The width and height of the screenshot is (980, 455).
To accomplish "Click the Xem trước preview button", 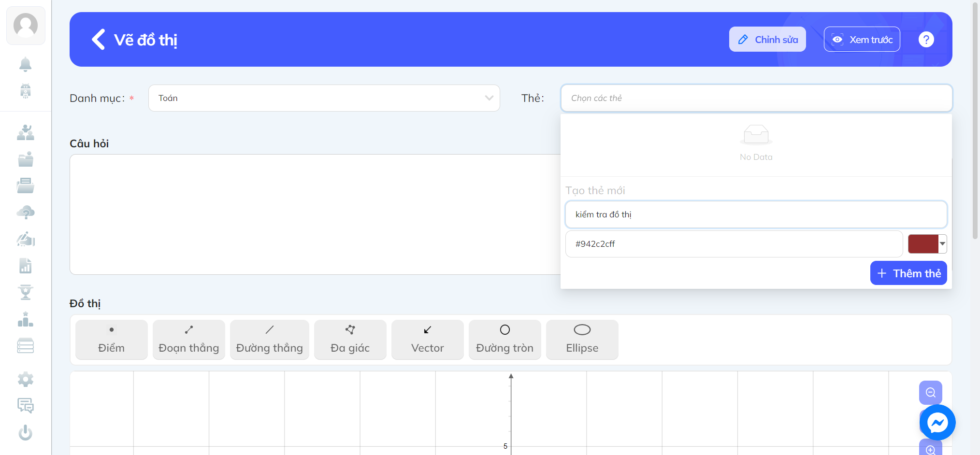I will pos(862,39).
